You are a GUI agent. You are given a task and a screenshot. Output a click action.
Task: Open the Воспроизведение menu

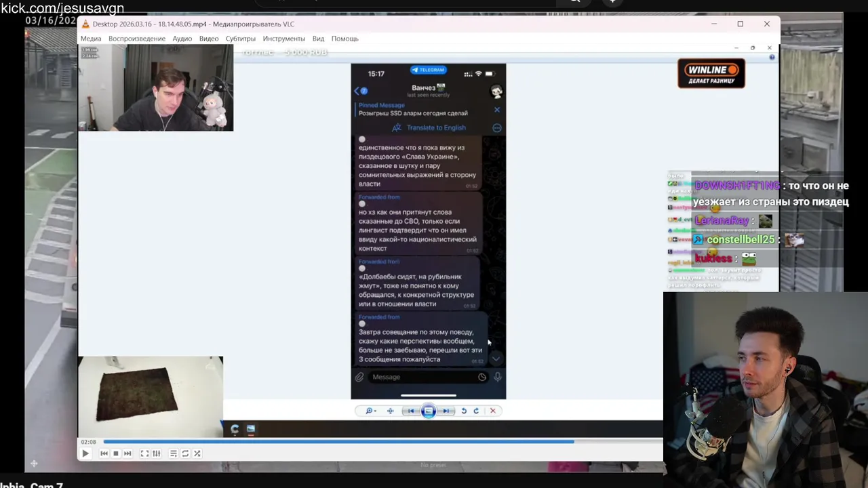137,39
